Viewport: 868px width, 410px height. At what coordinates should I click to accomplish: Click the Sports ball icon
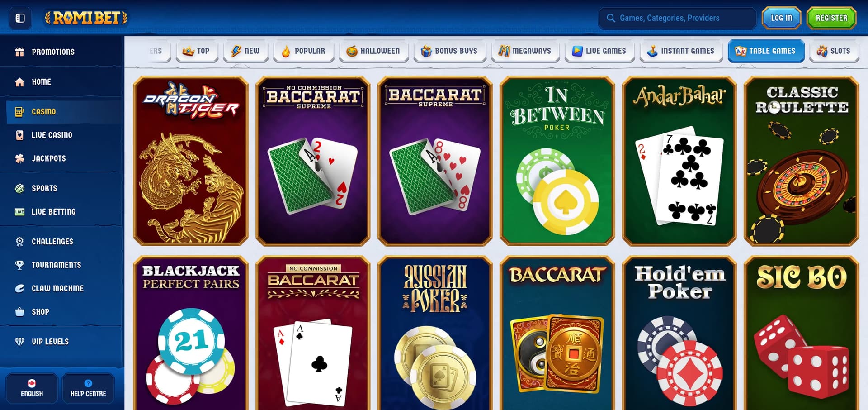coord(19,188)
